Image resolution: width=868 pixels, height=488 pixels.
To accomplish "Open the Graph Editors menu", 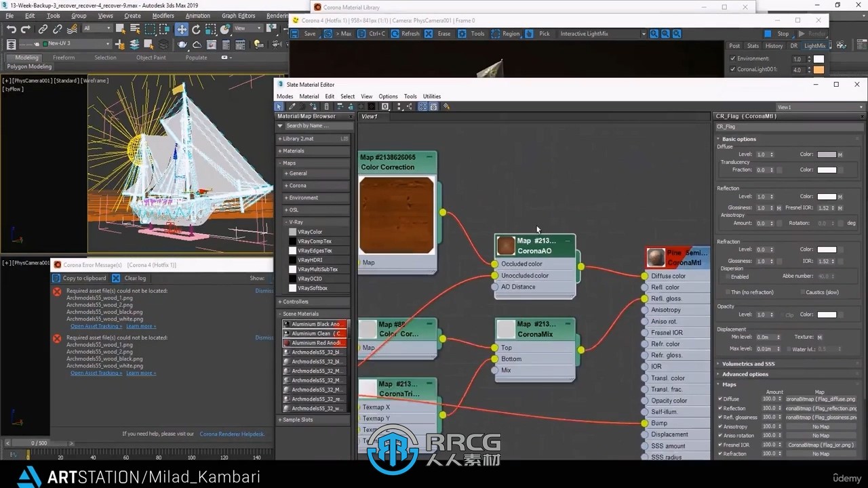I will click(x=239, y=16).
